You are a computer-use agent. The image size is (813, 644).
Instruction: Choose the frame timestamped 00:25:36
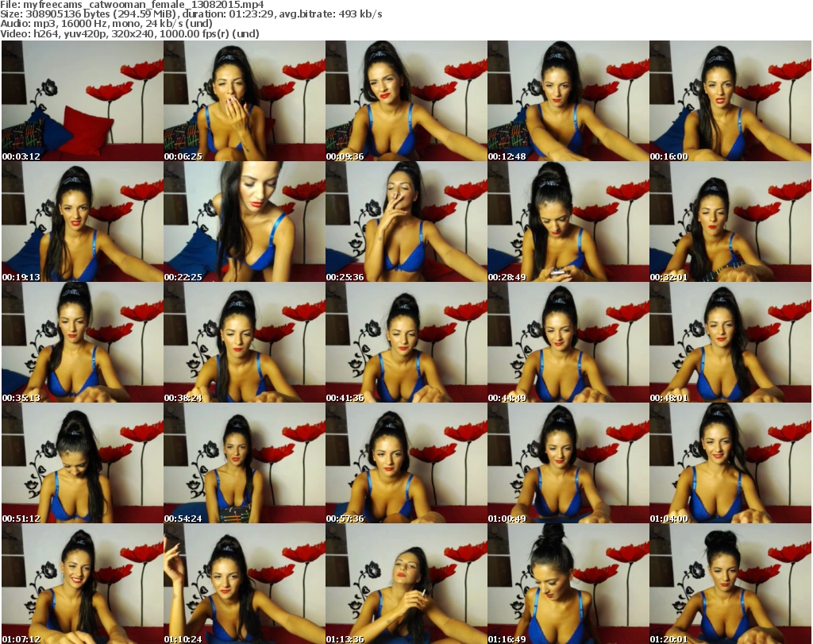coord(406,222)
